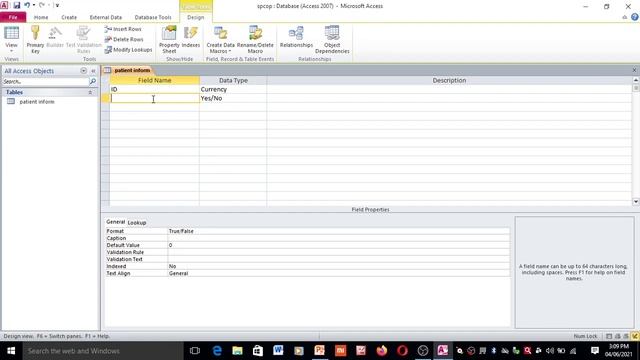The height and width of the screenshot is (360, 640).
Task: Click scroll up arrow of field grid
Action: tap(636, 81)
